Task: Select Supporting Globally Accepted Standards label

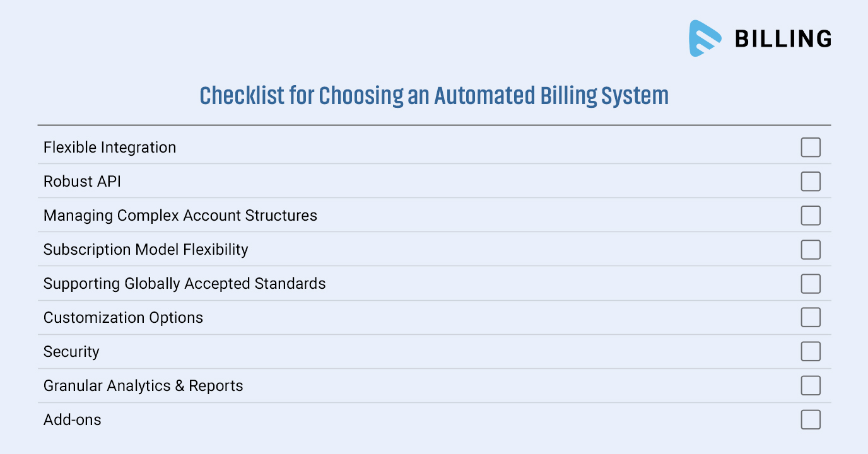Action: [185, 284]
